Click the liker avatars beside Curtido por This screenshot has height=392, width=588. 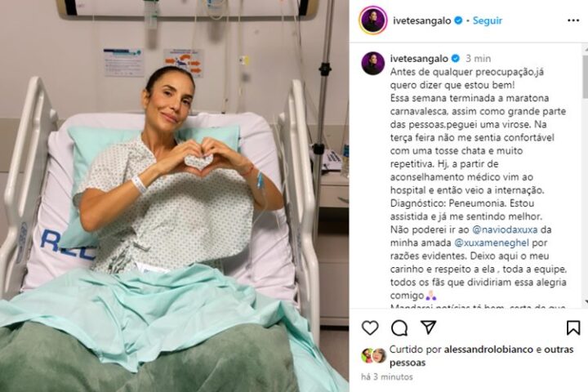pyautogui.click(x=374, y=355)
